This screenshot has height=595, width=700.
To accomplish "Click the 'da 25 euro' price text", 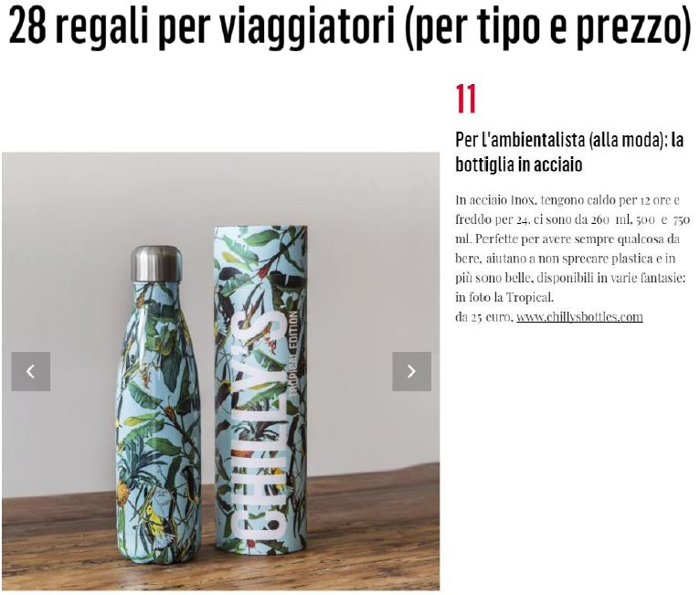I will pos(484,317).
